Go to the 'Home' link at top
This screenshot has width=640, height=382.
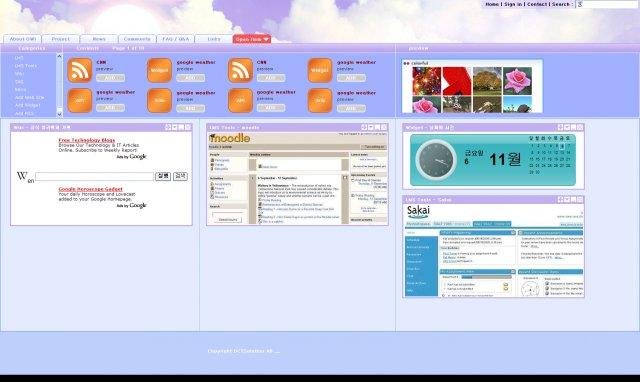[492, 4]
